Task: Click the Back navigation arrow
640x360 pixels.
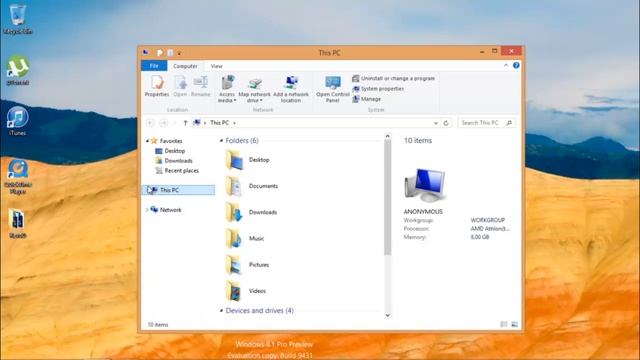Action: (x=150, y=123)
